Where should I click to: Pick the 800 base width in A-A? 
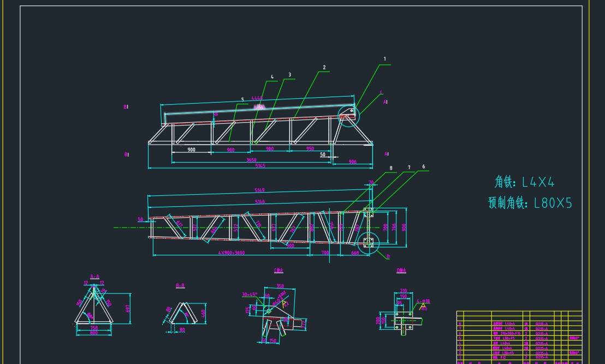coord(94,333)
